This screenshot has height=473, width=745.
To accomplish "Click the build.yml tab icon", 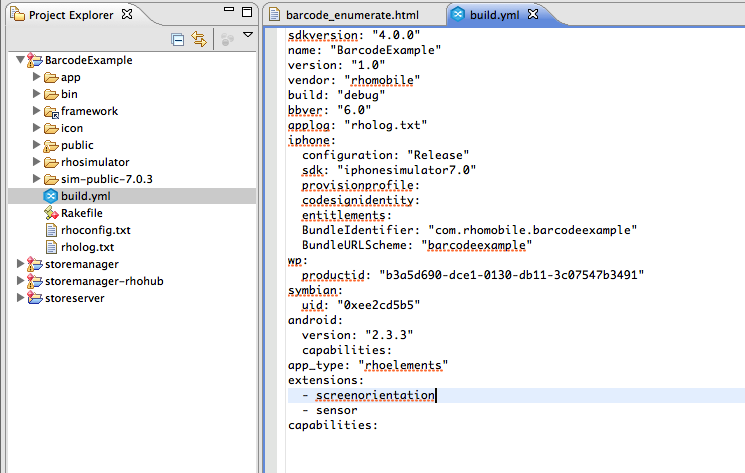I will pos(458,14).
